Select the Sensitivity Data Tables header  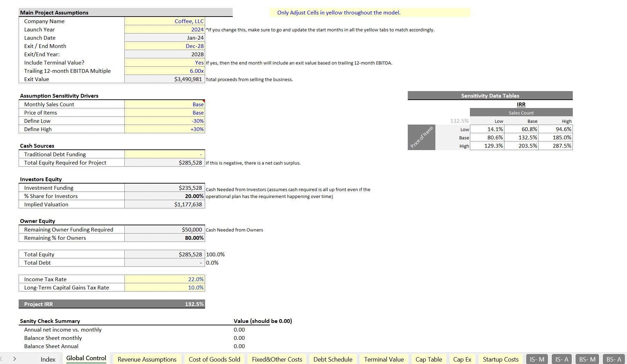(490, 96)
